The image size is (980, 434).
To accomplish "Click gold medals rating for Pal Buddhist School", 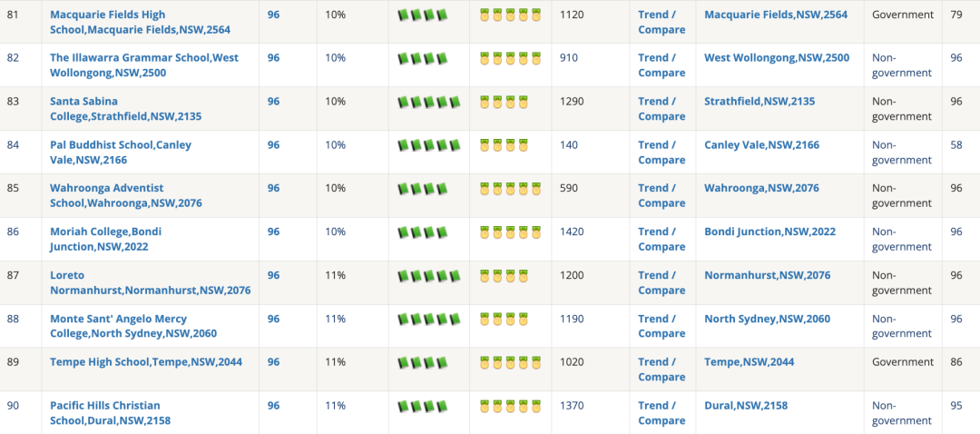I will pos(504,145).
